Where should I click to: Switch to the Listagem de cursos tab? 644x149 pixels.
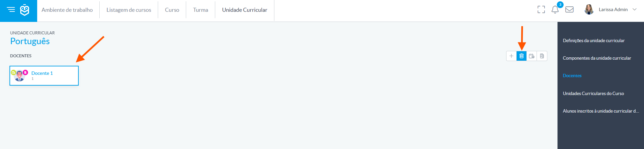pyautogui.click(x=129, y=10)
